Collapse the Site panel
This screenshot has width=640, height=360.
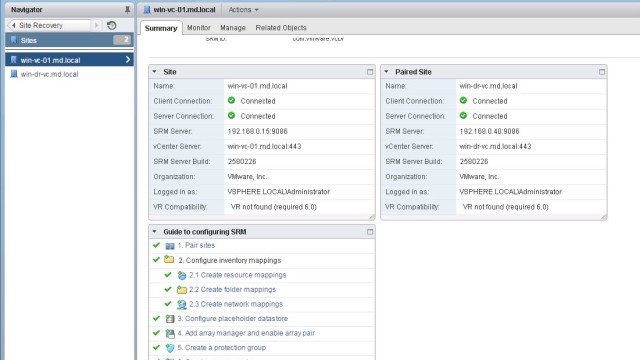tap(154, 71)
